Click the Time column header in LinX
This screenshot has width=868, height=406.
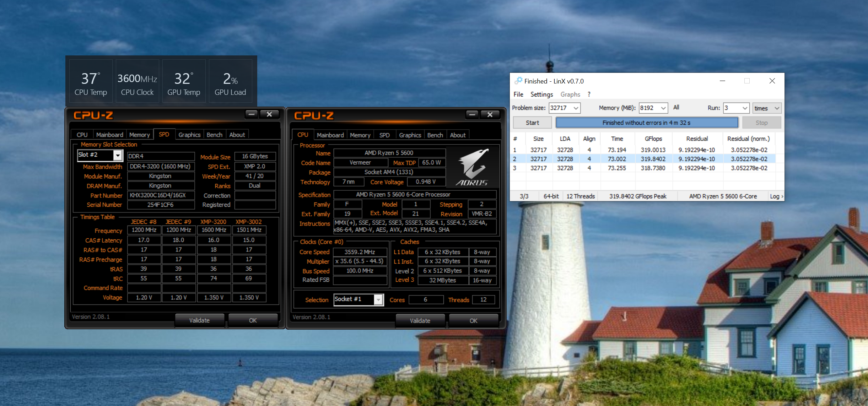(x=617, y=139)
